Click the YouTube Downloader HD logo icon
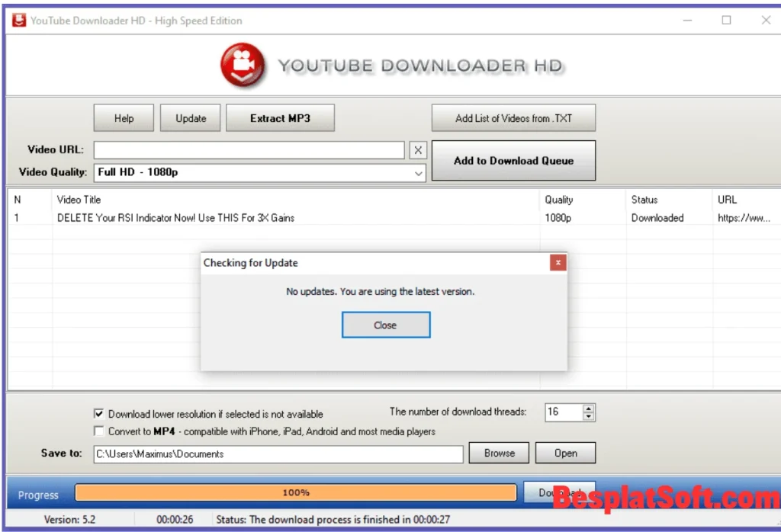781x532 pixels. coord(243,65)
